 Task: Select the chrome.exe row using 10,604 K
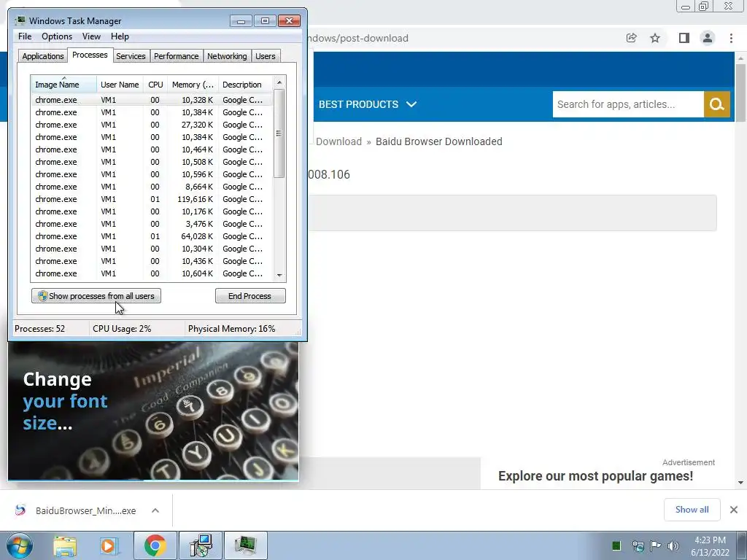click(x=152, y=273)
